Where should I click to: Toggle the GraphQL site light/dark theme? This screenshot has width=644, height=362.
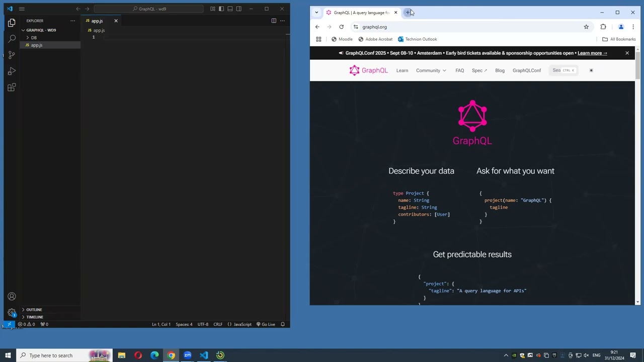(591, 70)
